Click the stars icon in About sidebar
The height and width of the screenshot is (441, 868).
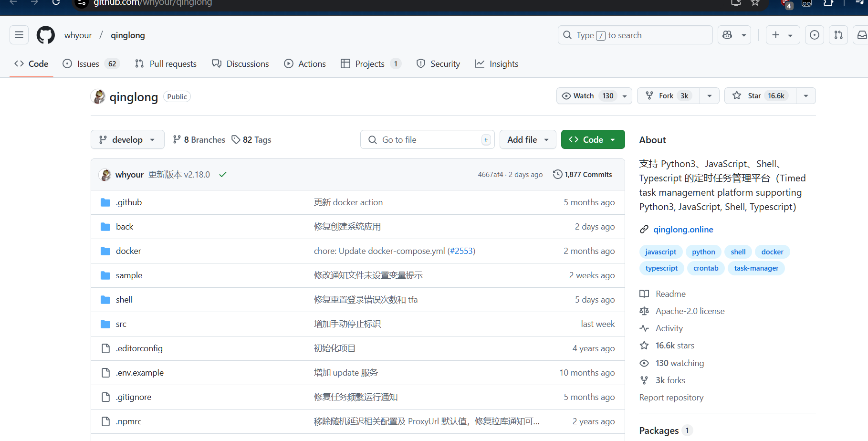644,346
